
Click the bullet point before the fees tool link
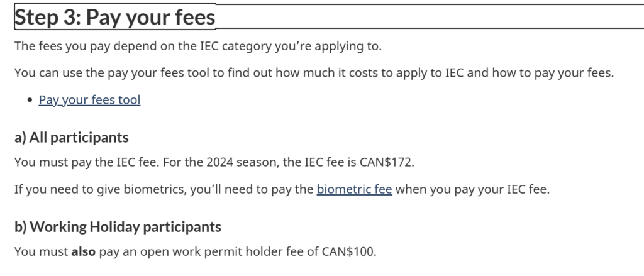pos(30,100)
